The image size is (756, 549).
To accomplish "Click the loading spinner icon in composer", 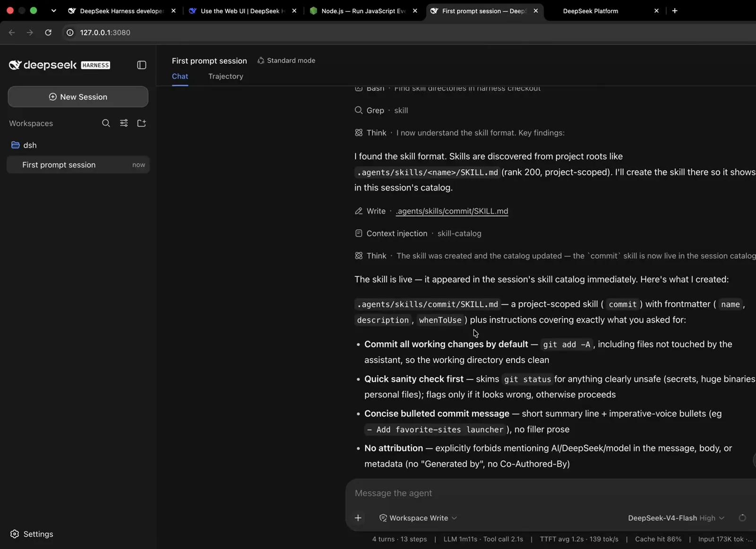I will coord(742,518).
